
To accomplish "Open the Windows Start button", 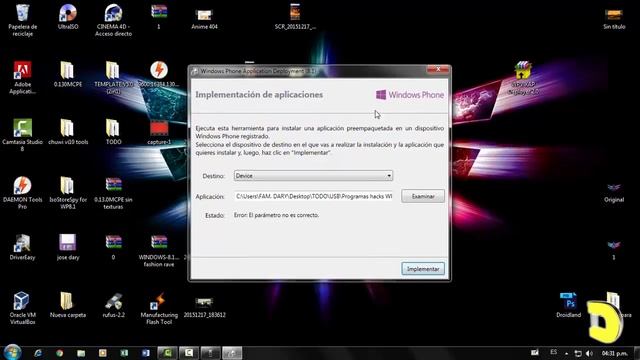I will pyautogui.click(x=12, y=353).
